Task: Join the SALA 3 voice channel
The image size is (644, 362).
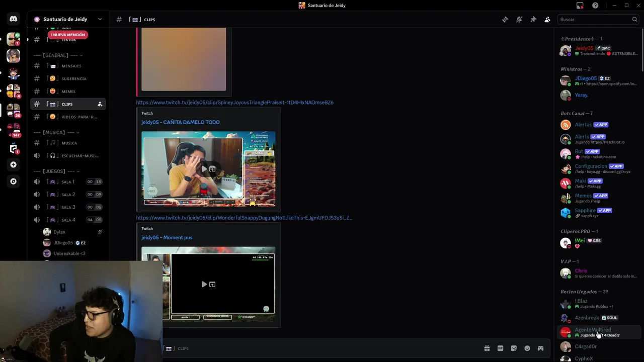Action: point(68,207)
